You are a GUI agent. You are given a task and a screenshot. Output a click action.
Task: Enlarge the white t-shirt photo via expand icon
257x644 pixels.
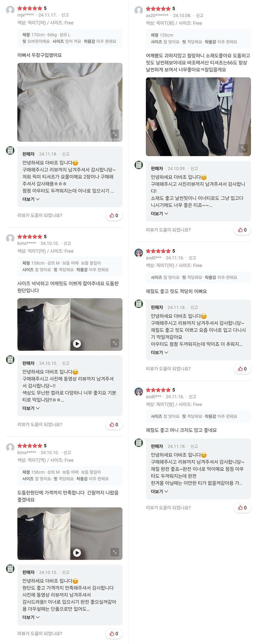point(115,134)
